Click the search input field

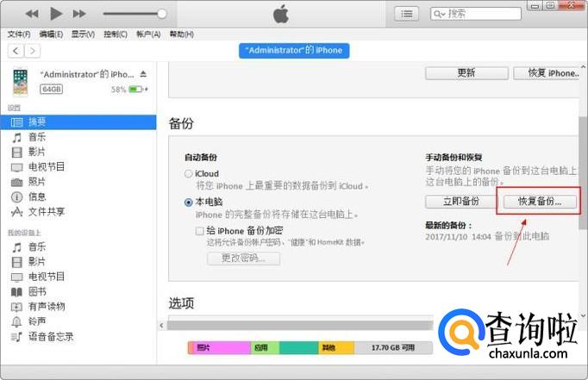point(476,14)
